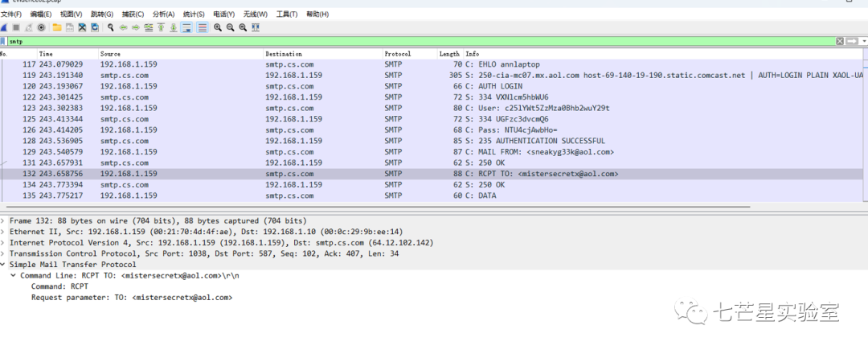This screenshot has width=868, height=350.
Task: Reset packet text to normal size
Action: pyautogui.click(x=243, y=27)
